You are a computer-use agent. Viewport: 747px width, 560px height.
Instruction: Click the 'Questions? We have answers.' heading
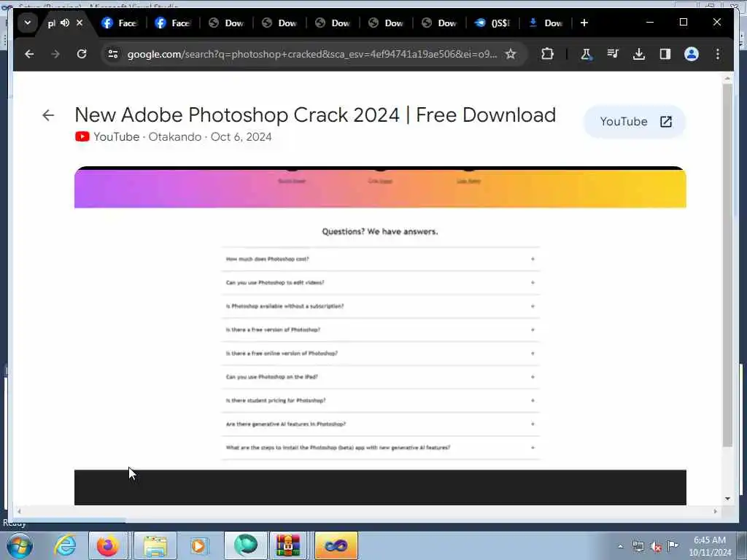point(379,232)
